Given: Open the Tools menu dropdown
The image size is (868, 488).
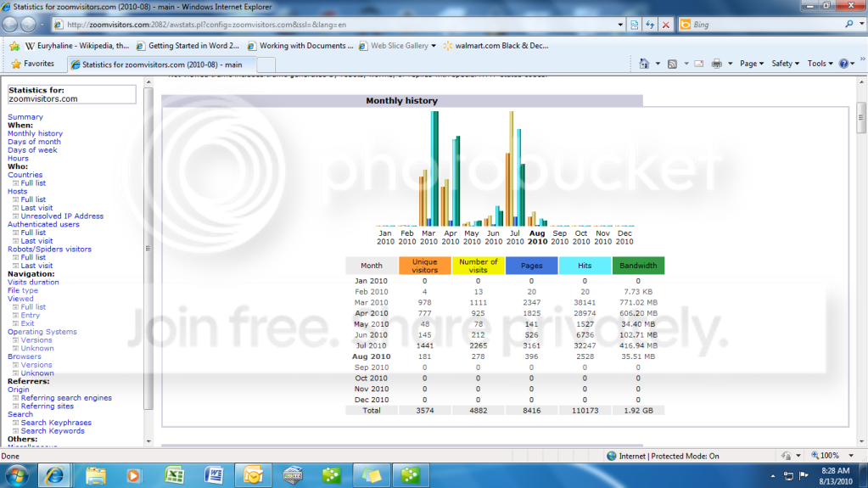Looking at the screenshot, I should 820,64.
